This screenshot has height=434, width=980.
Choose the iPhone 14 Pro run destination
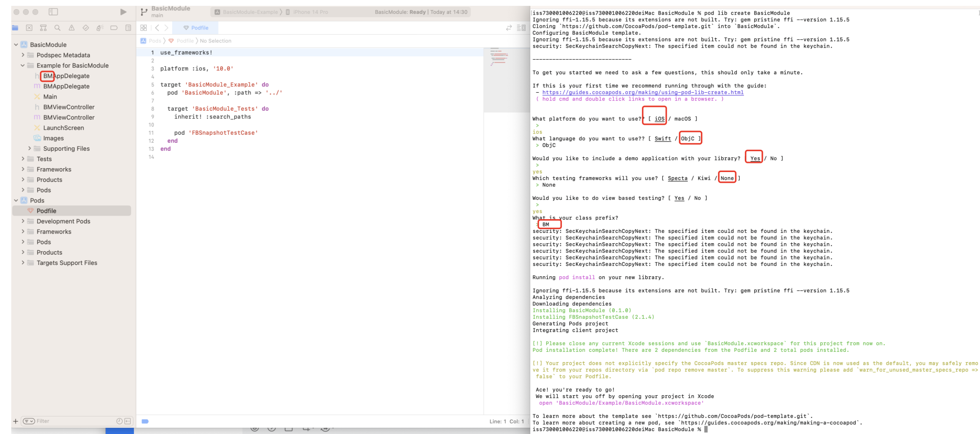pos(307,12)
